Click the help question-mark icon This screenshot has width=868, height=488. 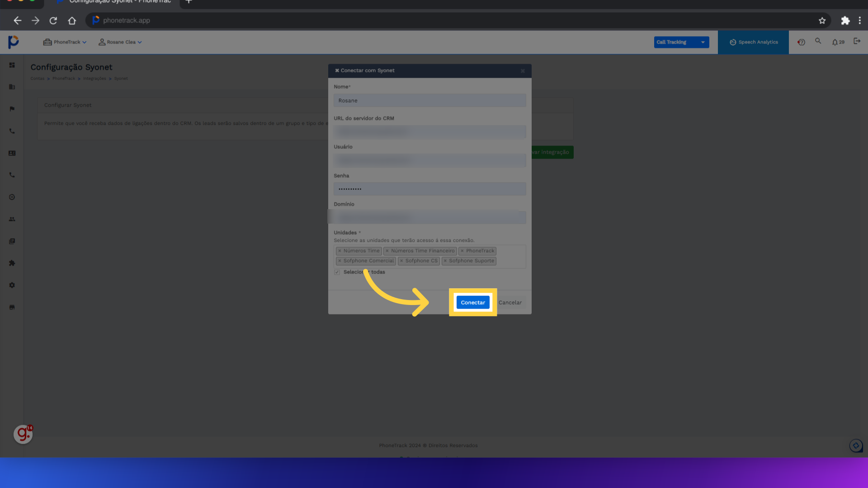click(x=801, y=42)
